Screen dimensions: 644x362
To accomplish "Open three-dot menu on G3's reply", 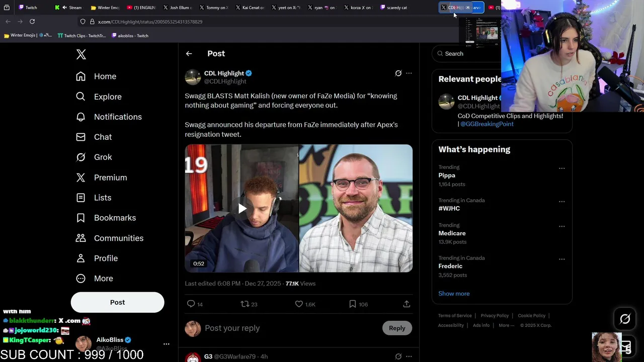I will (409, 356).
